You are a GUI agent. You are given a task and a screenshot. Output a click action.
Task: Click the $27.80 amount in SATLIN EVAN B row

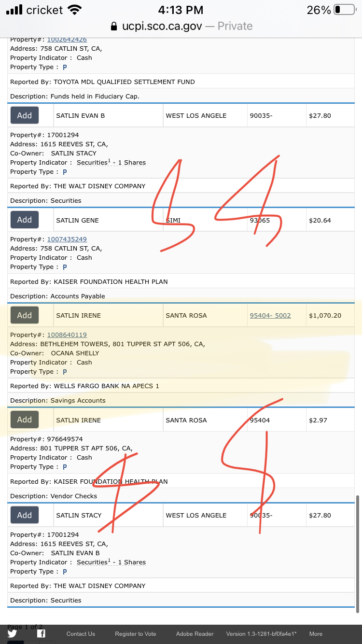(x=320, y=116)
